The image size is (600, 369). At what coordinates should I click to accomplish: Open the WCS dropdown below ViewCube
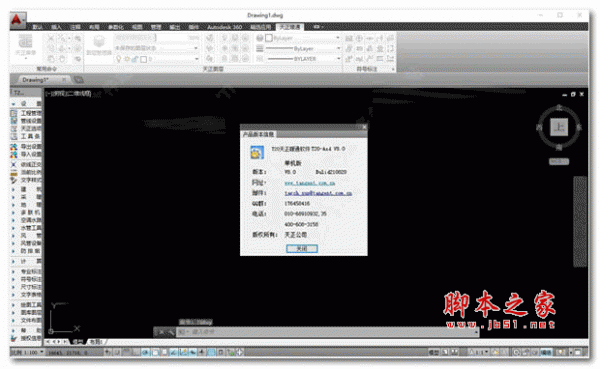(x=559, y=162)
